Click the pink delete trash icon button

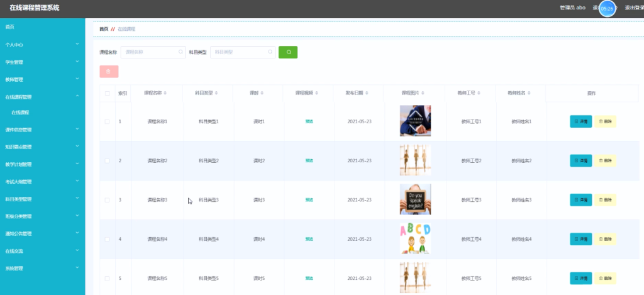click(x=109, y=72)
